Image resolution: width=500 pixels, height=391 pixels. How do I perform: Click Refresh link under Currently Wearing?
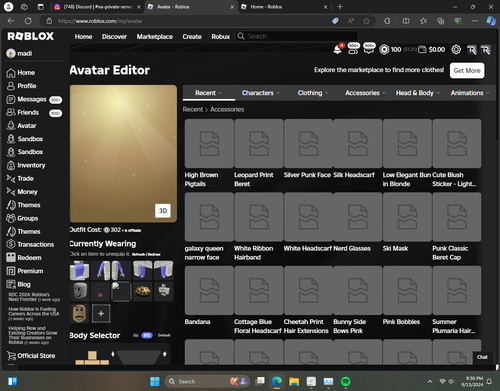[x=138, y=254]
